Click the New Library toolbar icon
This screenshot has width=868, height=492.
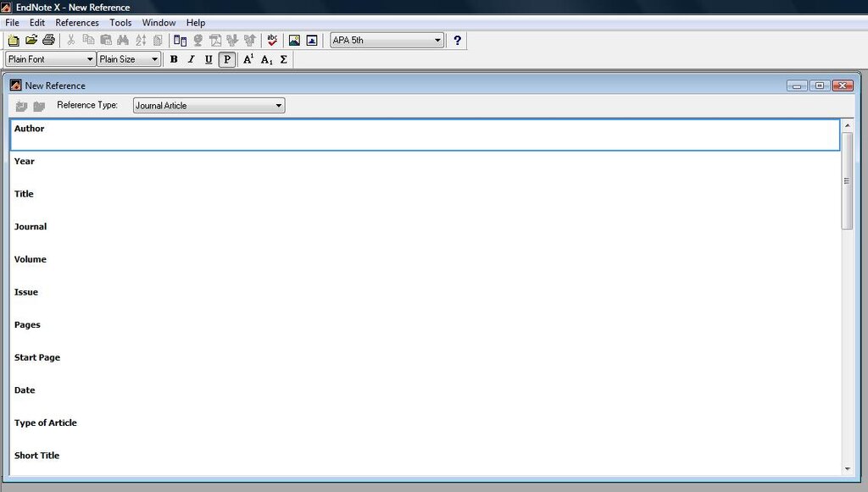coord(14,40)
